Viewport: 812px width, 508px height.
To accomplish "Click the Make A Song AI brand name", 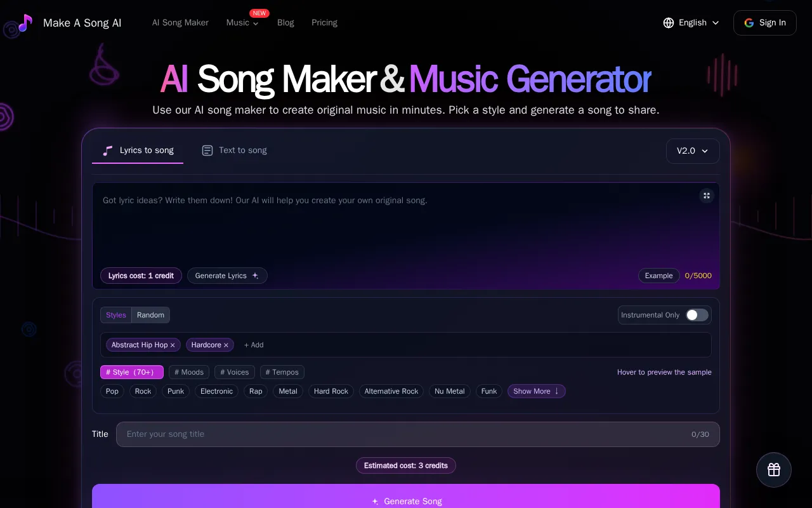I will (x=82, y=23).
